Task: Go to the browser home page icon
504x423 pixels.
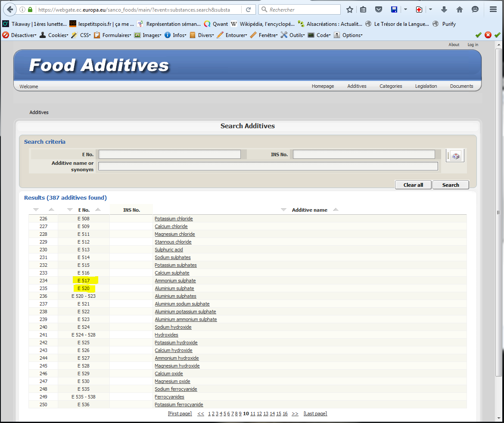Action: [459, 9]
